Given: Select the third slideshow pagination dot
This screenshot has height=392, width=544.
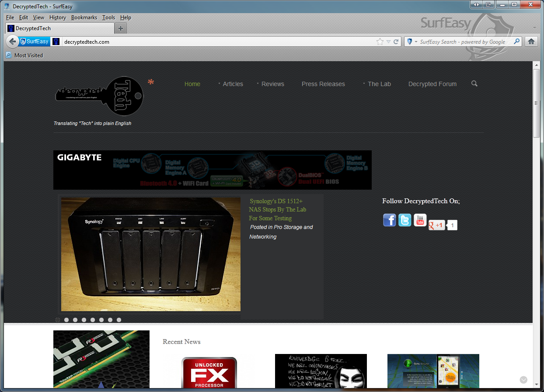Looking at the screenshot, I should [75, 320].
